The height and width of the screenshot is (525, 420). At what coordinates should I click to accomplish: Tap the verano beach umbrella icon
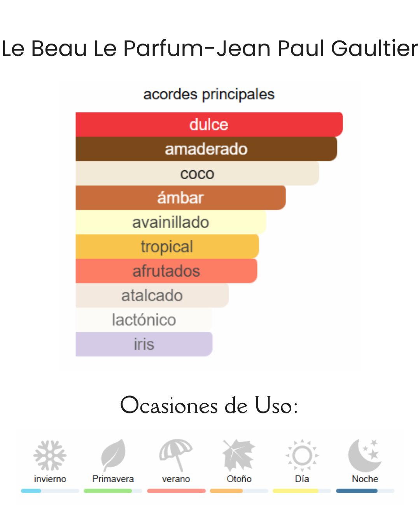coord(176,455)
